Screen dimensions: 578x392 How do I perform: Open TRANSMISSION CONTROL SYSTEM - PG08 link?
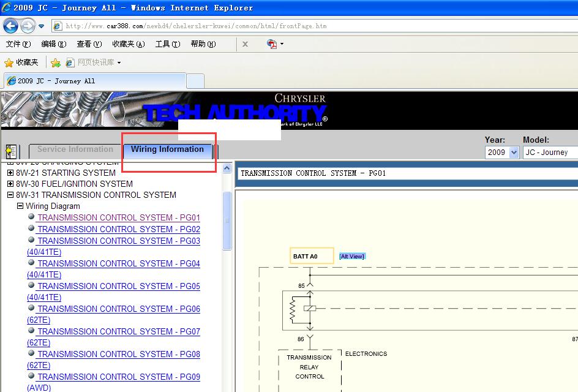(x=119, y=355)
